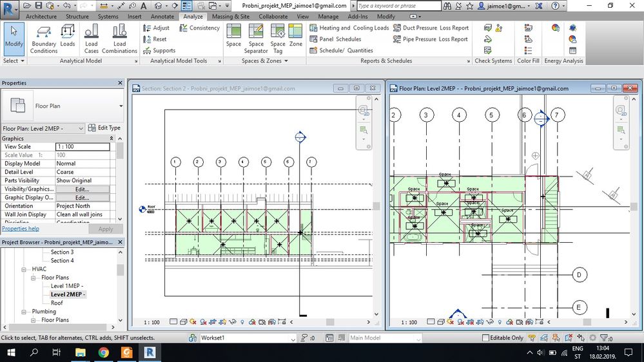Open the Windows notification center

click(629, 352)
